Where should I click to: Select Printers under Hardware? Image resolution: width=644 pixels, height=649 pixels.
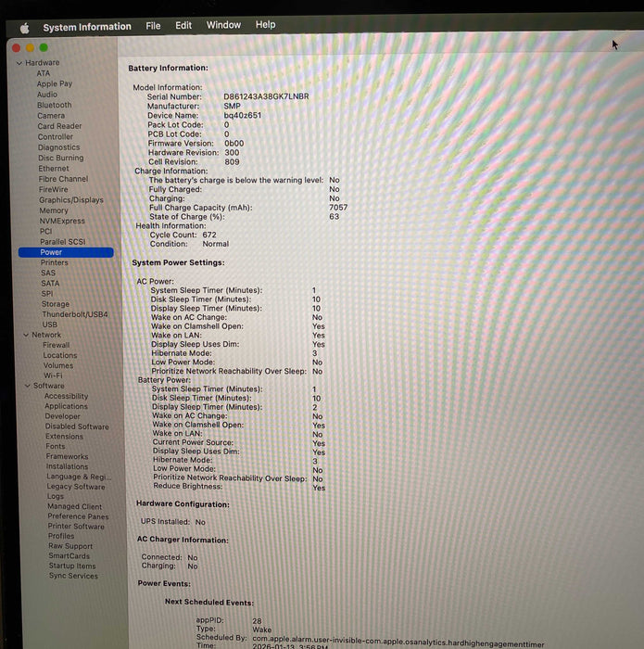54,262
